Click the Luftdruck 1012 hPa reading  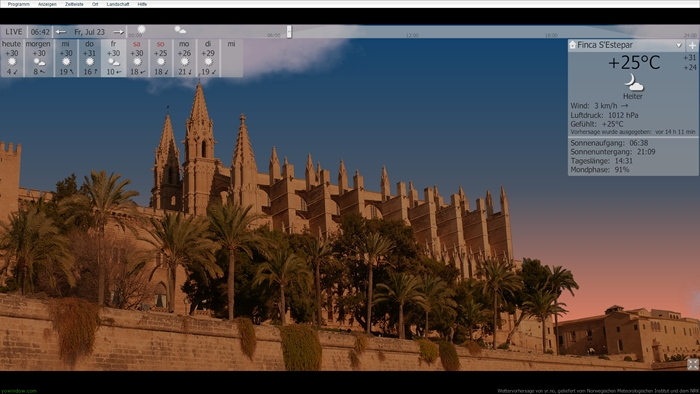[604, 115]
